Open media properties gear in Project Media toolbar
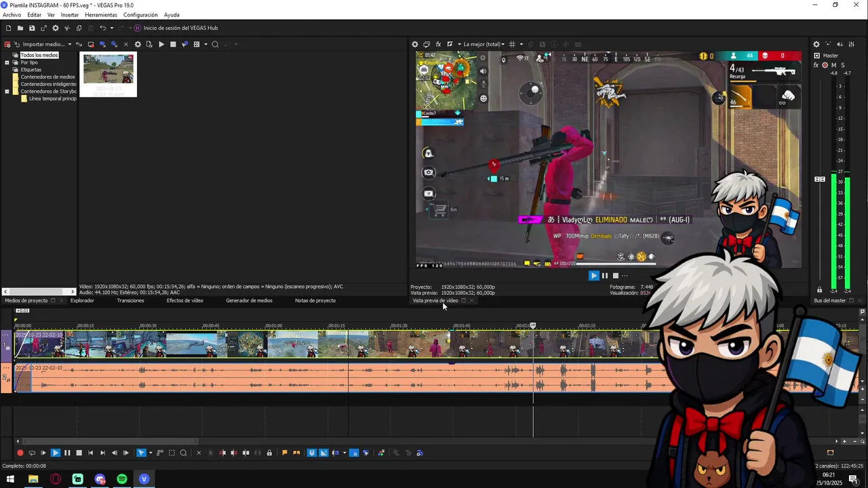This screenshot has height=488, width=868. pyautogui.click(x=138, y=44)
